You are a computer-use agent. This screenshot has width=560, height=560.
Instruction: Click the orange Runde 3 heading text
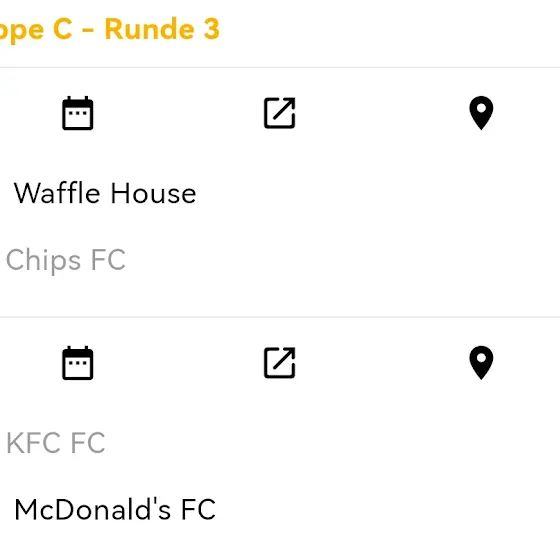click(x=162, y=29)
